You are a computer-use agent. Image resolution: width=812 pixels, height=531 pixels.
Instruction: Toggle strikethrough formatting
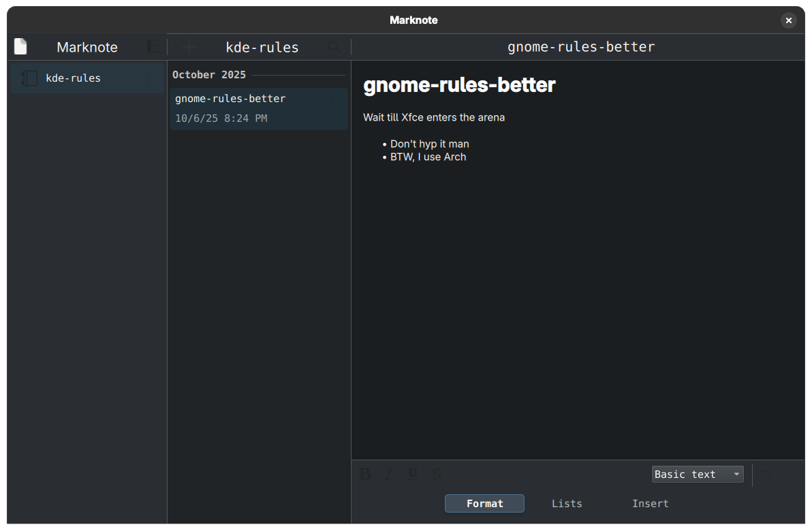coord(435,474)
